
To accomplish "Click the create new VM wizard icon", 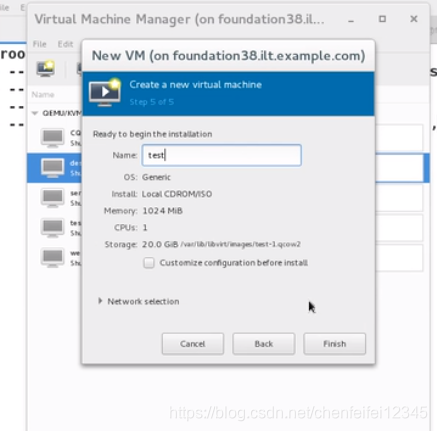I will point(105,93).
